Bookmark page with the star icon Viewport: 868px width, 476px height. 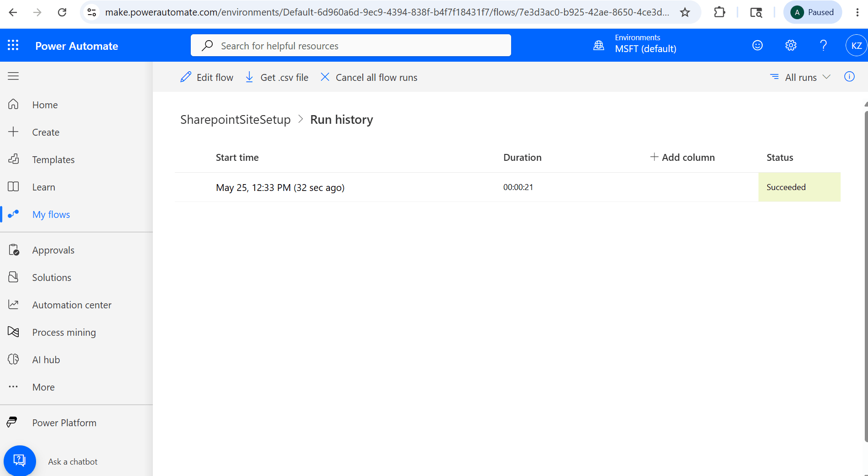tap(685, 12)
